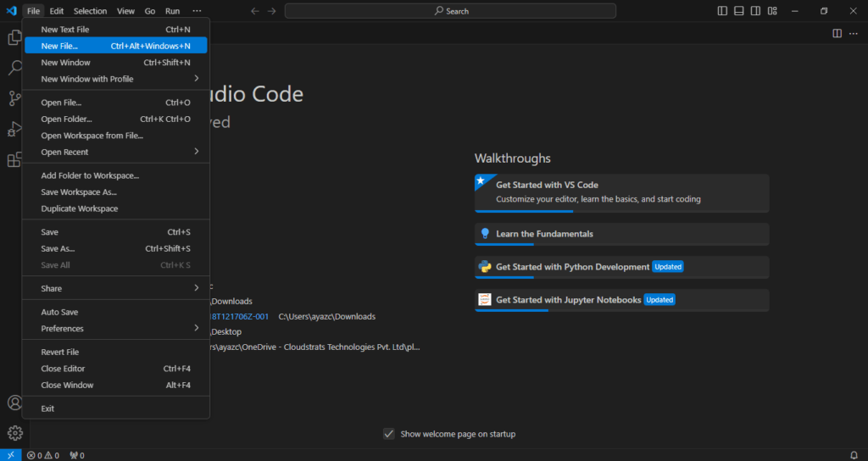Screen dimensions: 868x461
Task: Open the Run and Debug view
Action: pyautogui.click(x=14, y=129)
